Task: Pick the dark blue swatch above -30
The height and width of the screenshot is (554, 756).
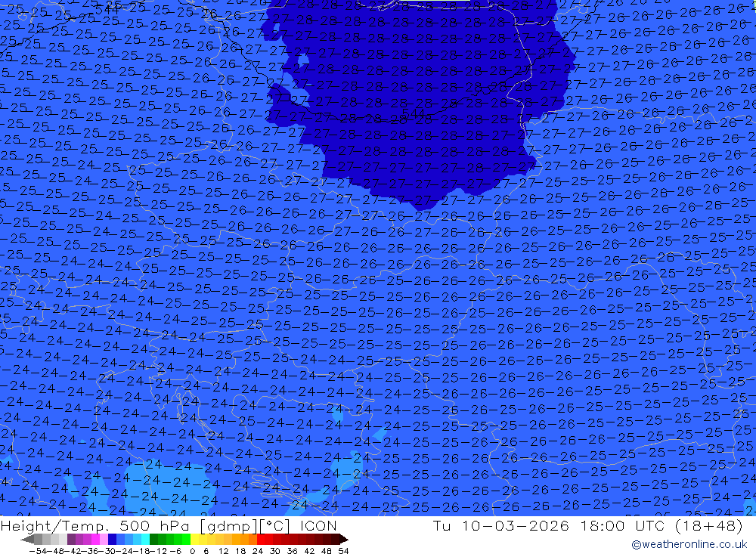Action: pos(112,540)
